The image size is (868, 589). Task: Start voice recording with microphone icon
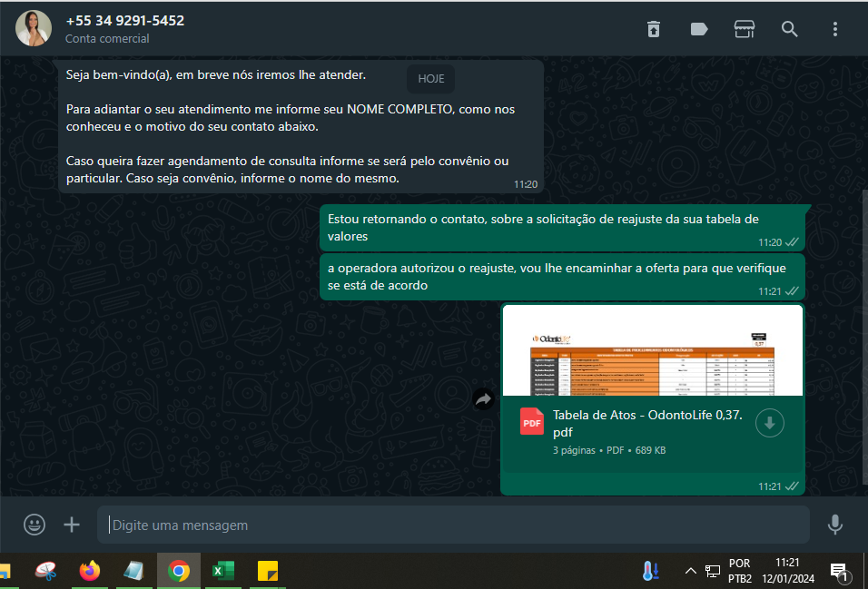click(834, 525)
